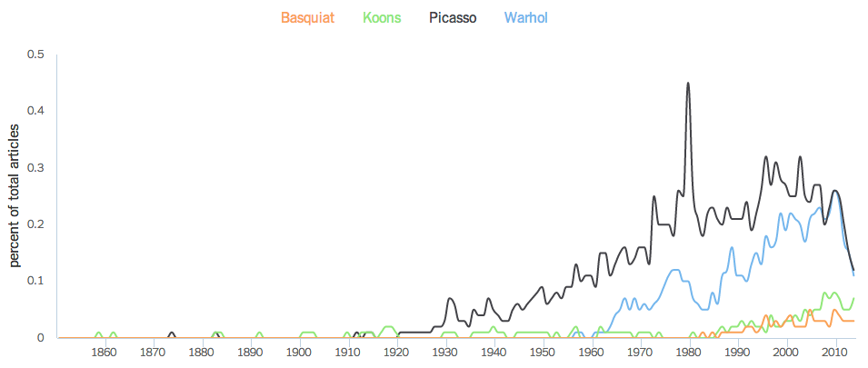Image resolution: width=868 pixels, height=368 pixels.
Task: Click the 1990 year tick label
Action: 737,353
